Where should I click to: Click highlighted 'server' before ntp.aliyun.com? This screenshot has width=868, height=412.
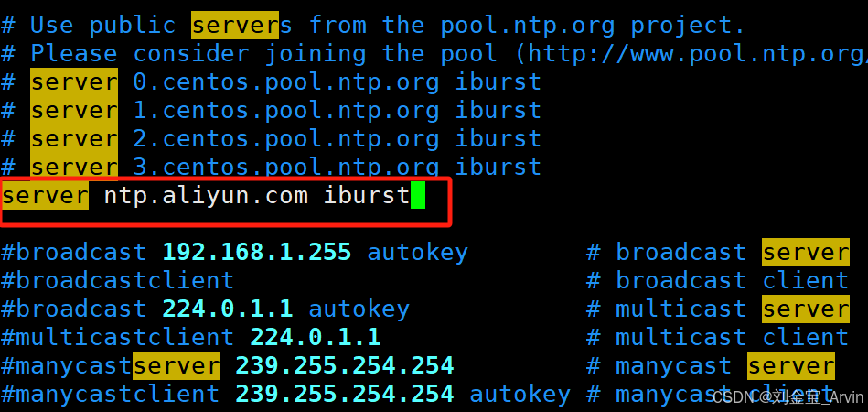[x=46, y=196]
